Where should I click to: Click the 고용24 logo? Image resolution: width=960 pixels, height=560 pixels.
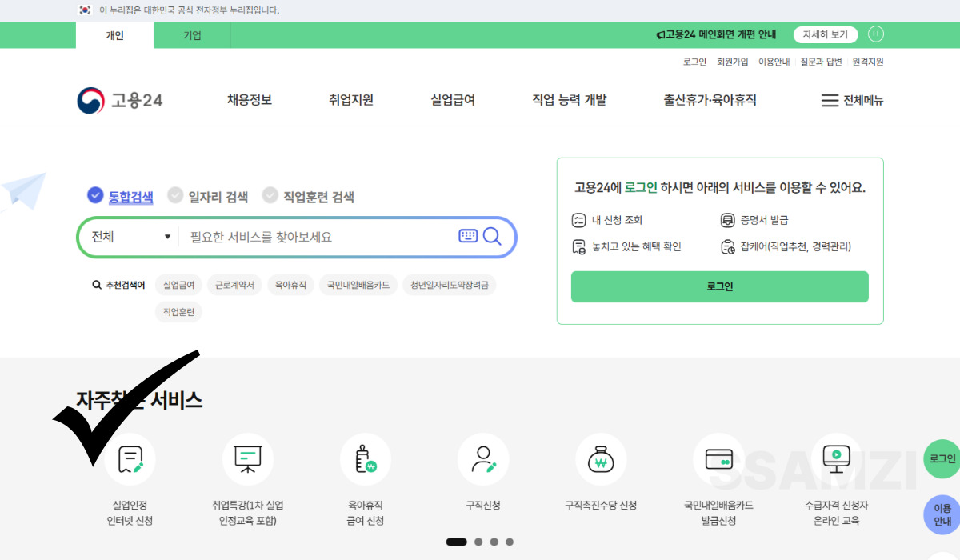coord(120,100)
